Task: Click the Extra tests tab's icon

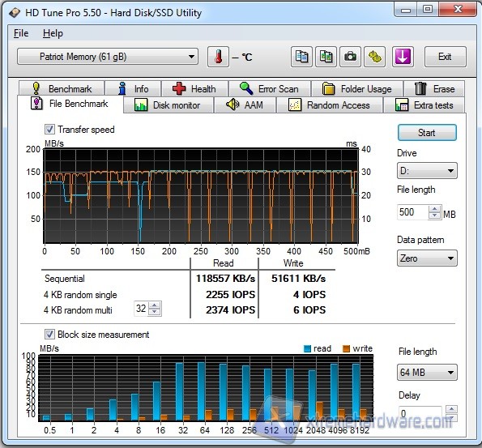Action: [402, 105]
